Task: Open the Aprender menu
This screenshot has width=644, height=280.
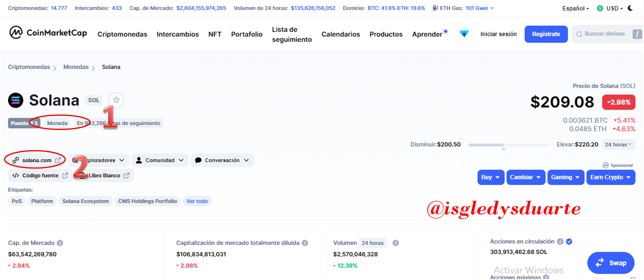Action: 427,34
